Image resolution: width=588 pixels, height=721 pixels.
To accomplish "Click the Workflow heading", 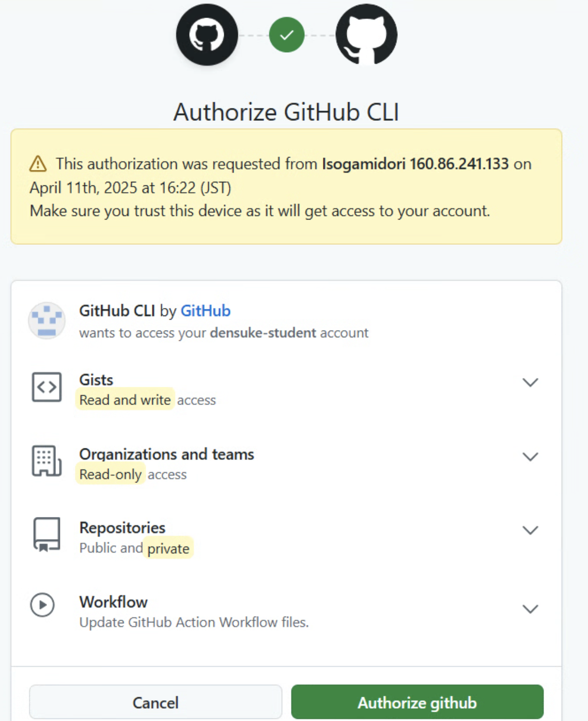I will point(114,602).
